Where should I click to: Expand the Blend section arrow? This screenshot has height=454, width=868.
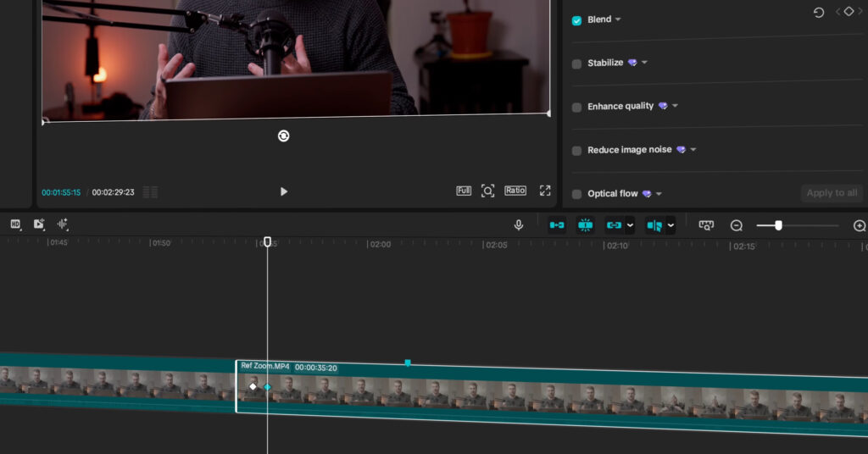(x=618, y=19)
